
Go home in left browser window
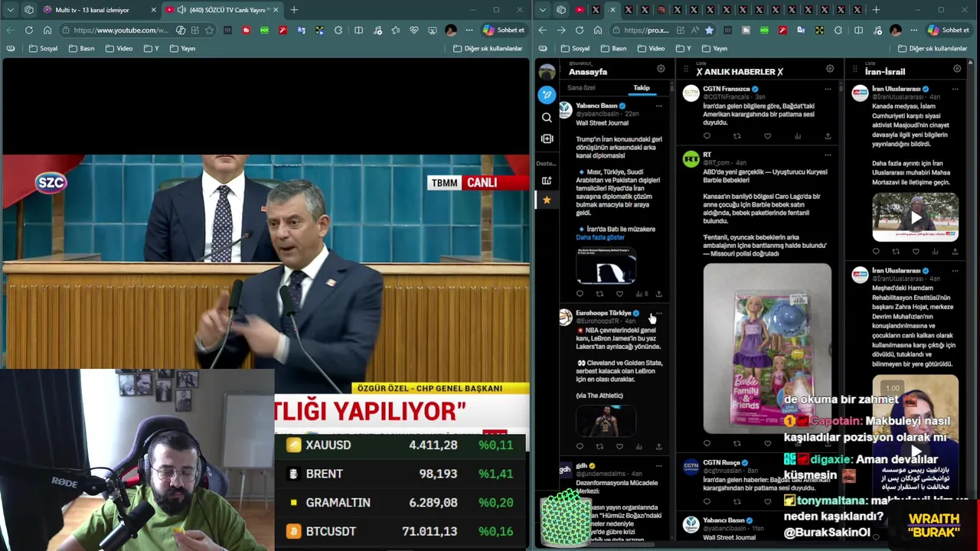(x=47, y=30)
